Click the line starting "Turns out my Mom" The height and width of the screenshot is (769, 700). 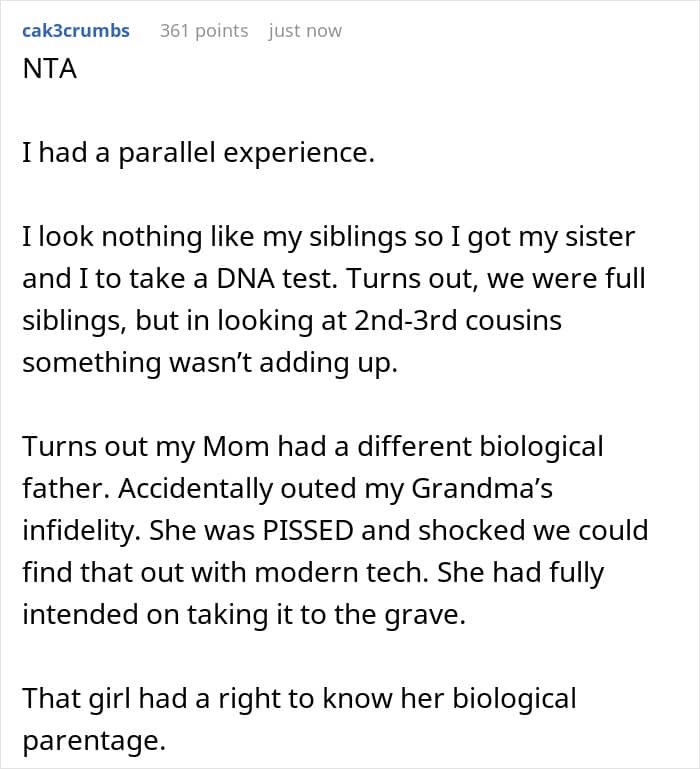[x=313, y=447]
